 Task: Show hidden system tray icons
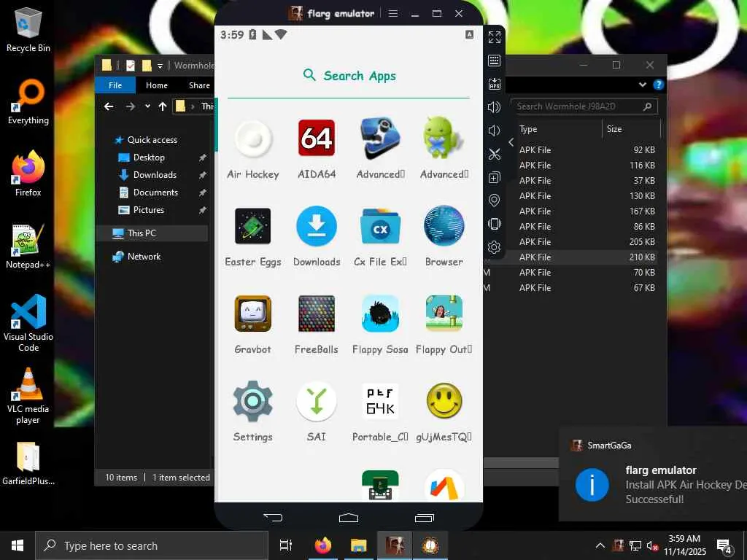(600, 545)
